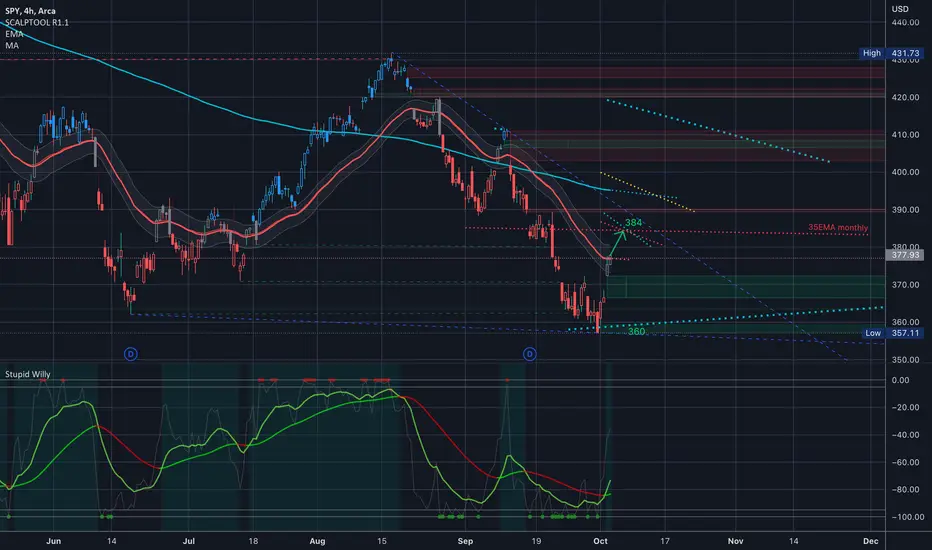The image size is (932, 550).
Task: Click the current price 377.93 tag
Action: coord(905,254)
